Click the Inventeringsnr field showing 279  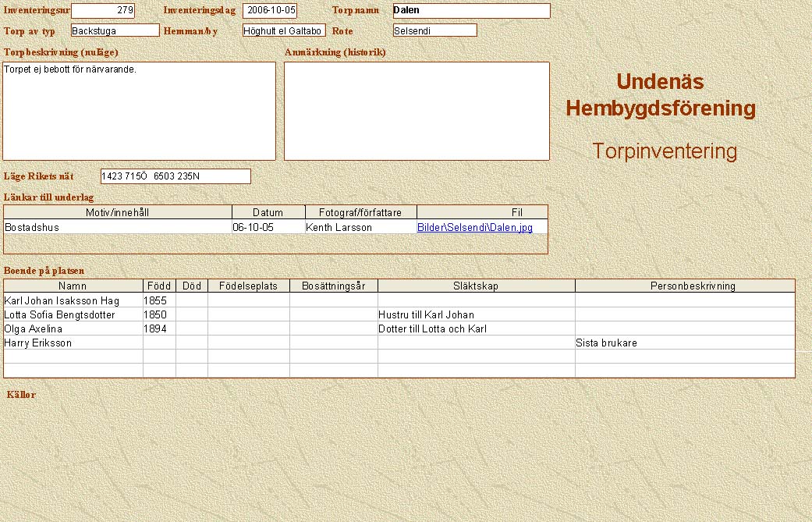pyautogui.click(x=102, y=11)
